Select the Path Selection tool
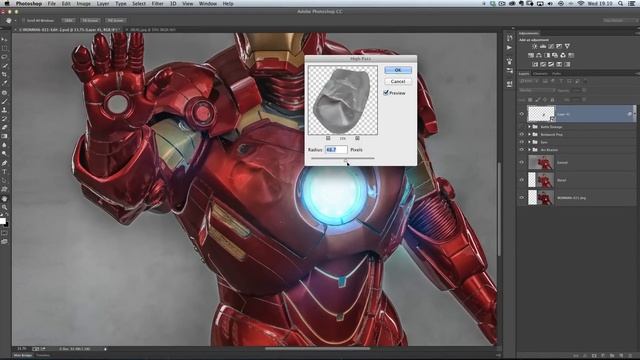Viewport: 640px width, 360px height. [5, 180]
